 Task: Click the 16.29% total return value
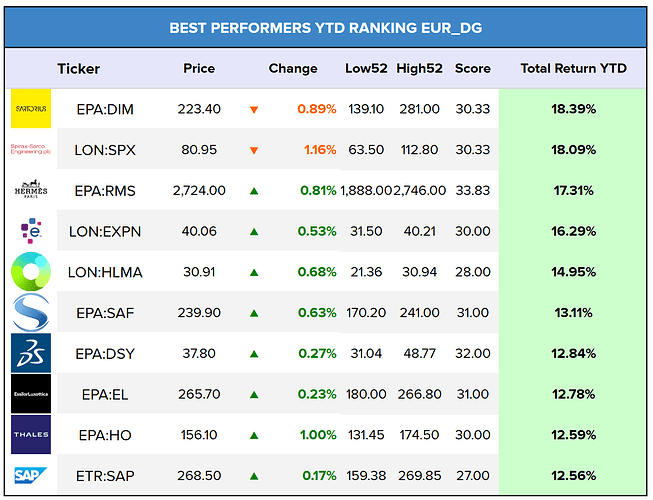point(573,231)
